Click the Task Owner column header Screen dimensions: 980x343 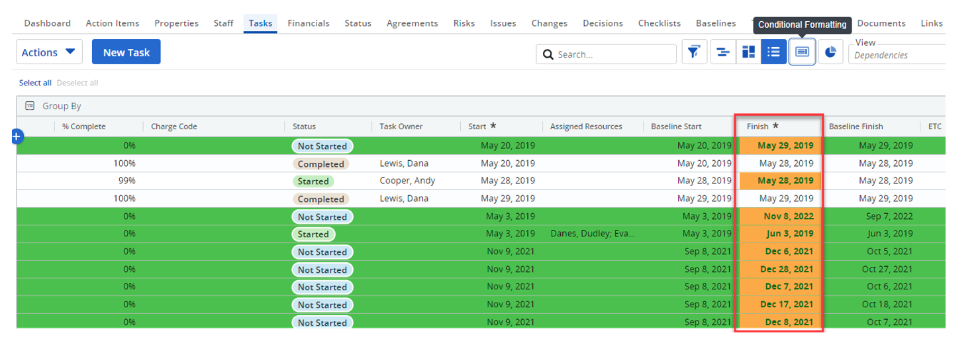(401, 126)
